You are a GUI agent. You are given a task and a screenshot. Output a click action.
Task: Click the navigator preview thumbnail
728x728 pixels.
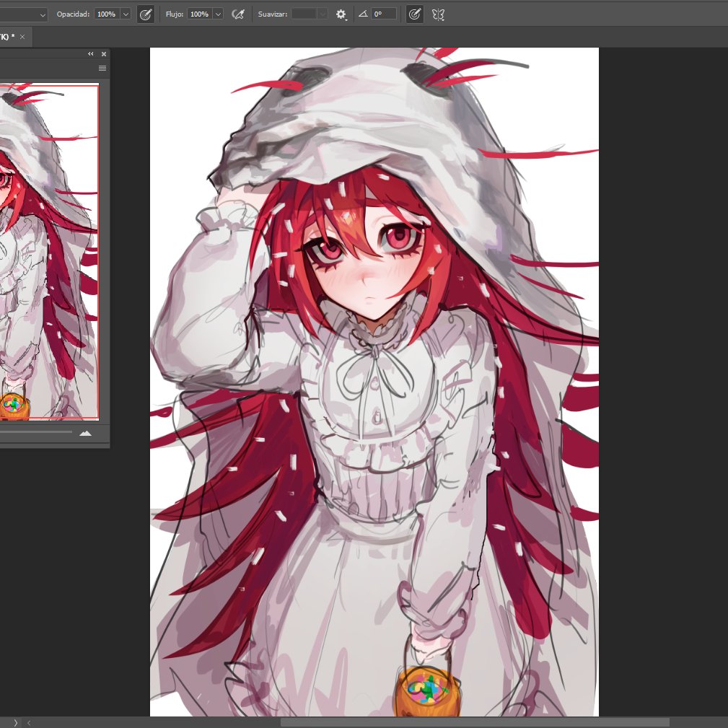point(49,252)
